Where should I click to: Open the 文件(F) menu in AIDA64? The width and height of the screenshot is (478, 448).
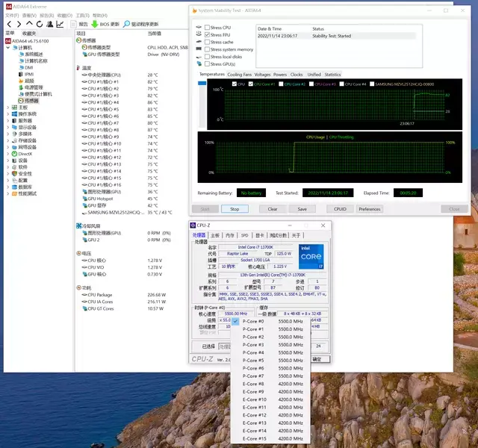click(12, 15)
